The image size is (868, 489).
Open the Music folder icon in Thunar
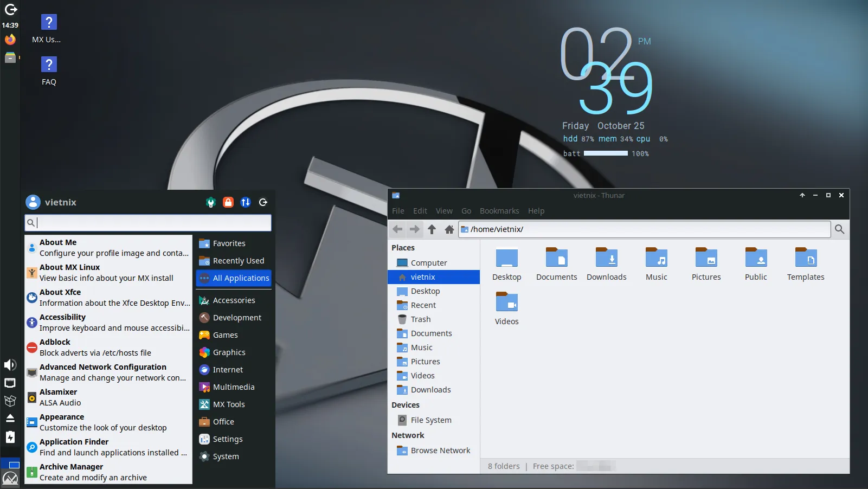[656, 258]
